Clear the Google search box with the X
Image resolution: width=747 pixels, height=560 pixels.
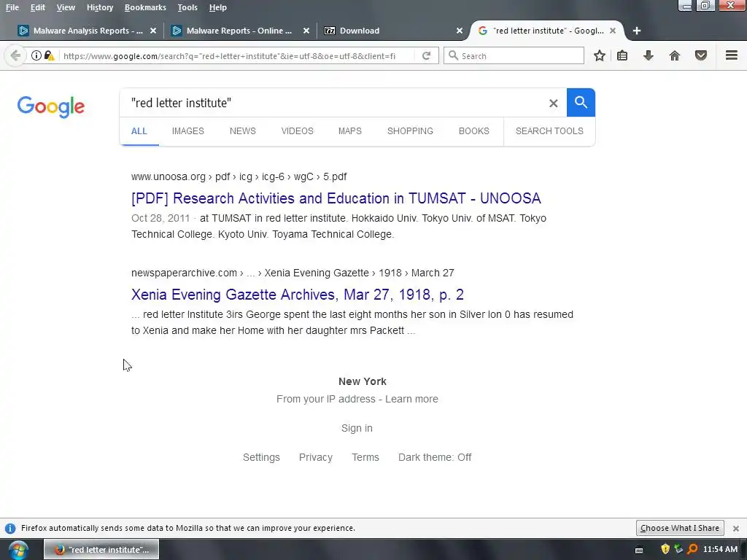553,103
